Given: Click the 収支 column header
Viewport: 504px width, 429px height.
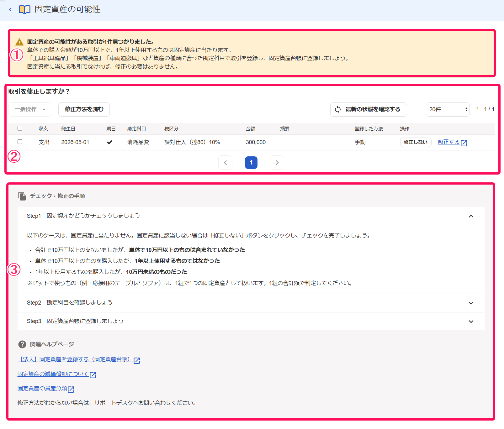Looking at the screenshot, I should point(43,129).
